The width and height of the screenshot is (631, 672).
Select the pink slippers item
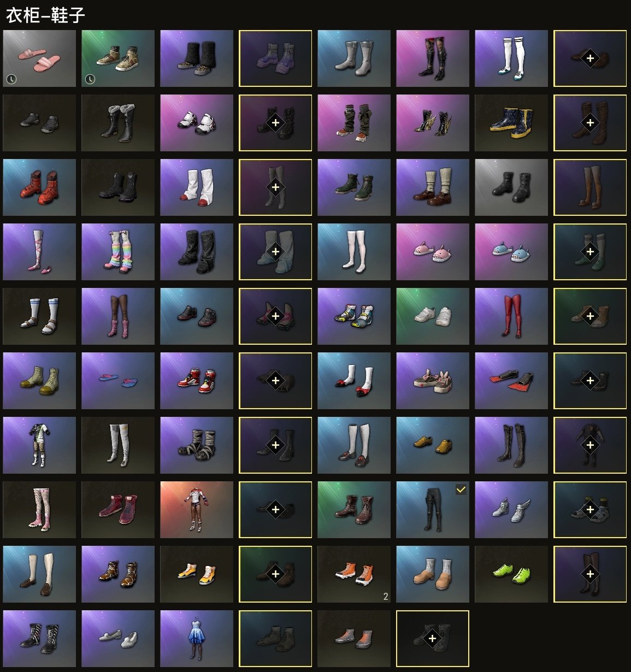pyautogui.click(x=39, y=58)
